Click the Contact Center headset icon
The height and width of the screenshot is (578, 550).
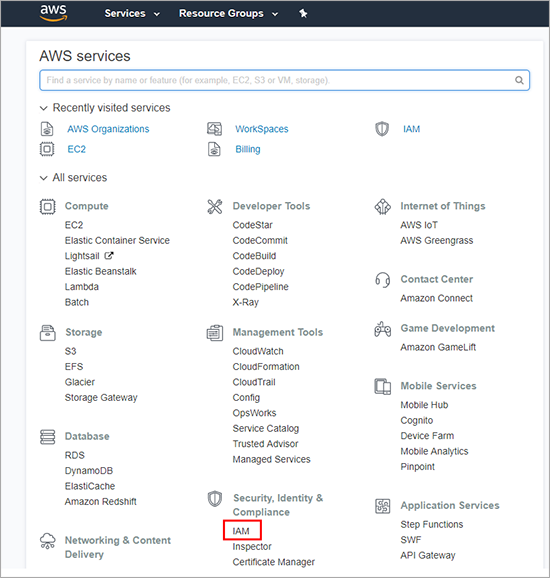[x=383, y=280]
